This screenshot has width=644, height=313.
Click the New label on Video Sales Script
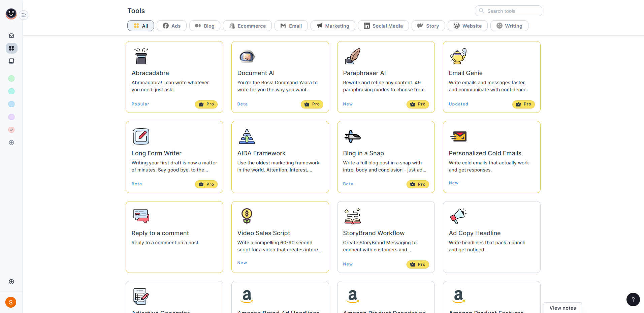[x=242, y=263]
